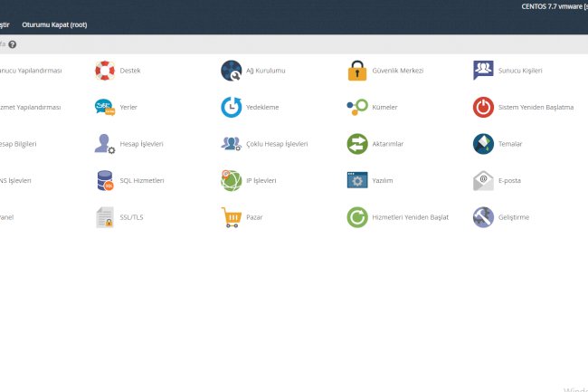Screen dimensions: 588x392
Task: Open the Yerler text link
Action: pos(128,108)
